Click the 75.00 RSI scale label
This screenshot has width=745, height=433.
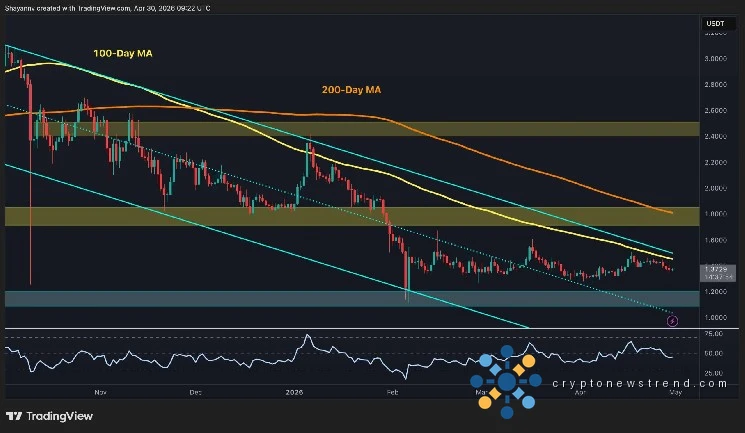tap(714, 334)
